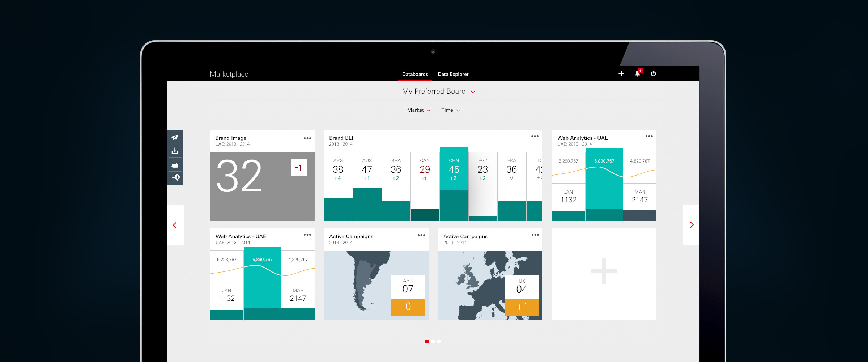Switch to the Databoards tab
Screen dimensions: 868x362
coord(415,74)
